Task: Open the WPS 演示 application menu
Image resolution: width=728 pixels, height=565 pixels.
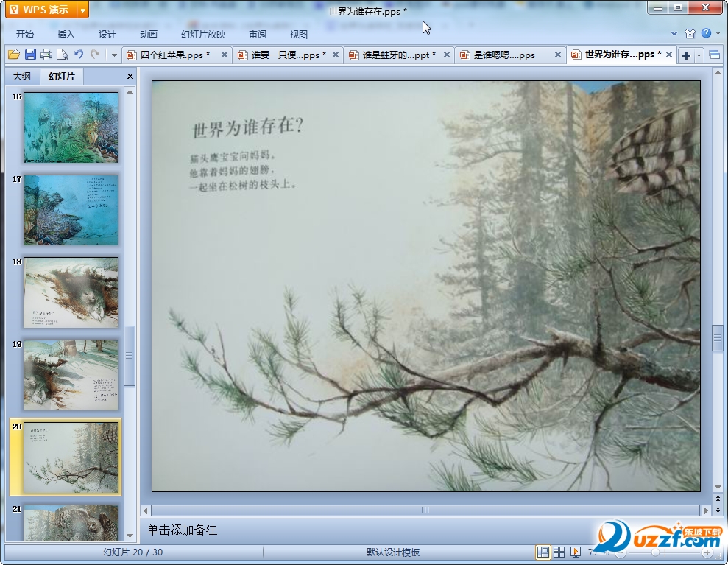Action: (41, 10)
